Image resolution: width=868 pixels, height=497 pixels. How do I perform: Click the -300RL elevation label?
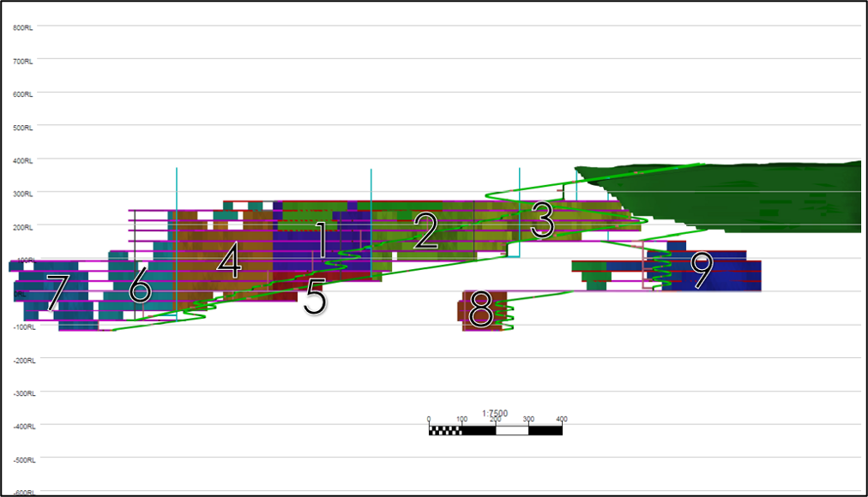click(23, 393)
